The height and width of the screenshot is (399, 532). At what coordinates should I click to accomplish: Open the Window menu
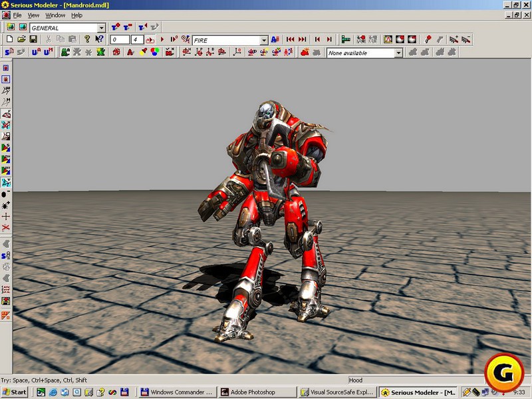pyautogui.click(x=55, y=15)
